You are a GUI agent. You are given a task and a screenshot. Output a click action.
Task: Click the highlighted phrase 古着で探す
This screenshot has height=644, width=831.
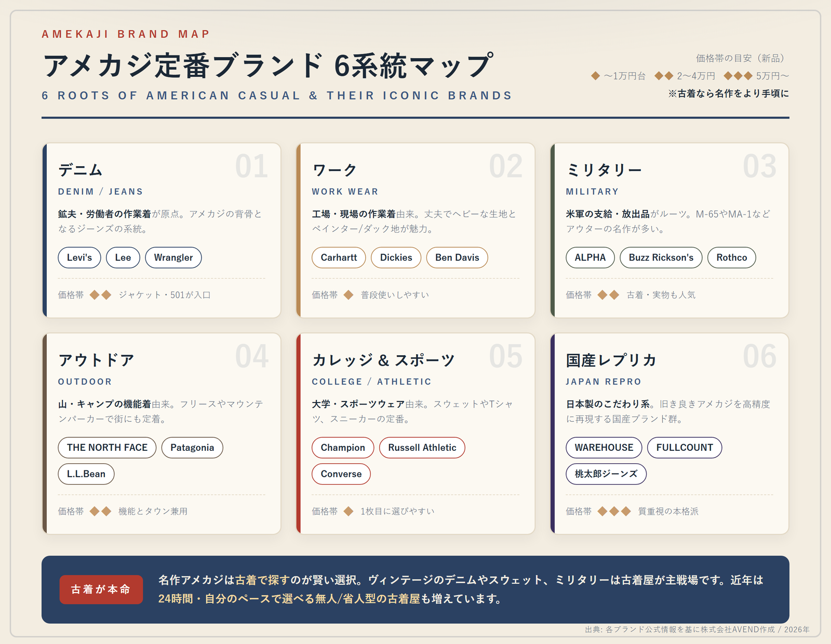coord(262,580)
